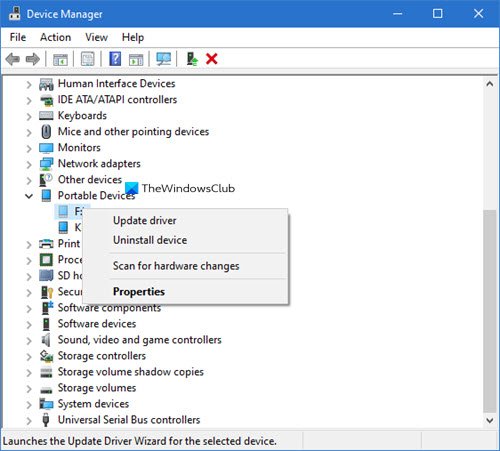Select the Sound, video and game controllers item
Screen dimensions: 500x451
coord(139,340)
